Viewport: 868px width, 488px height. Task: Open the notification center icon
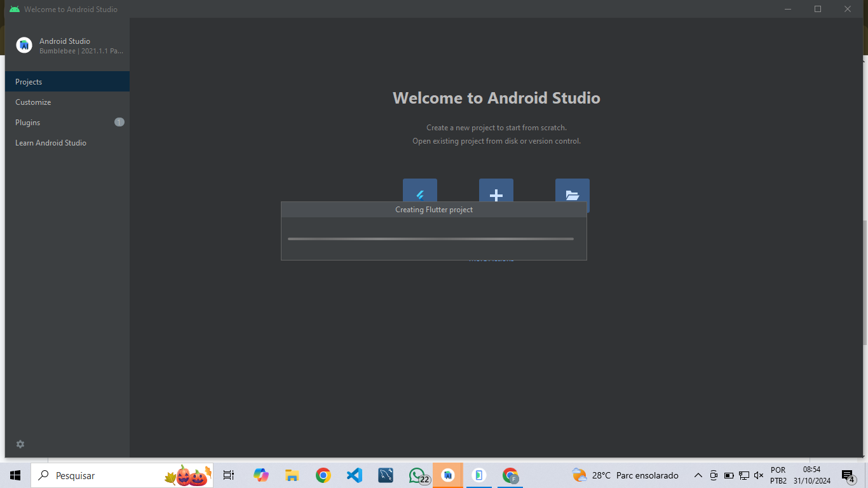click(848, 475)
